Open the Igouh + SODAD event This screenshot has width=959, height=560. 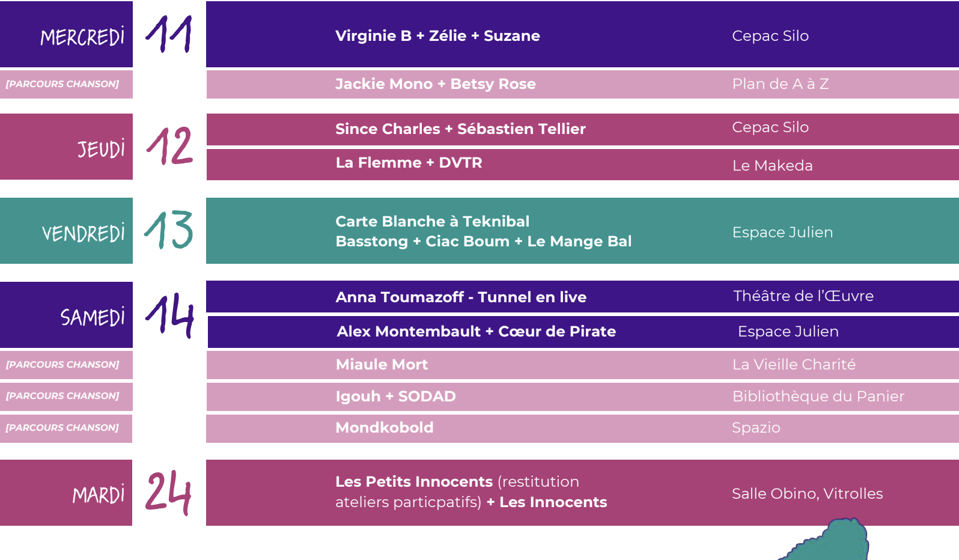point(395,397)
